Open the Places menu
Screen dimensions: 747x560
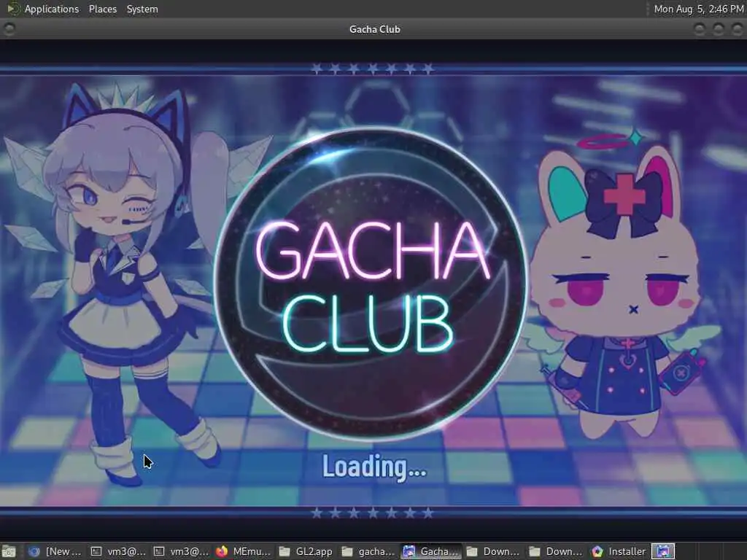tap(102, 9)
